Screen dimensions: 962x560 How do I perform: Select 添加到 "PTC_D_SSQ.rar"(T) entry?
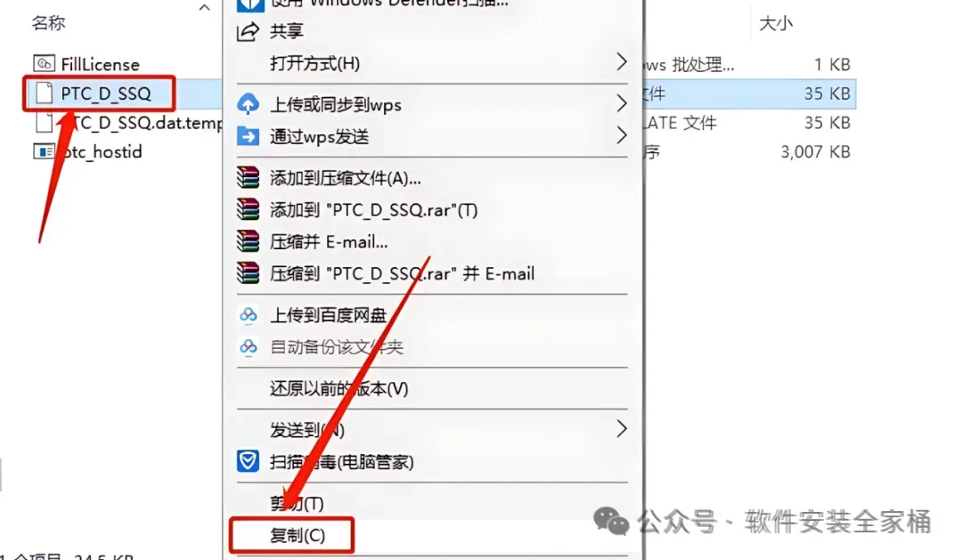(373, 210)
